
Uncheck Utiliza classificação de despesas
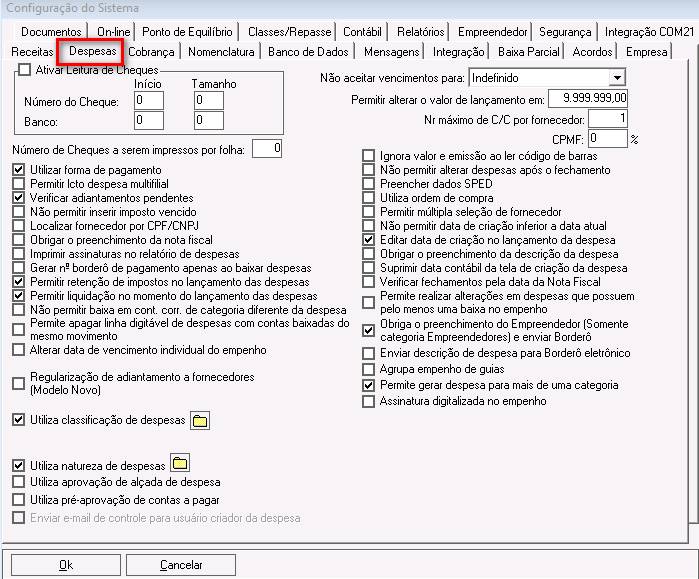tap(18, 420)
